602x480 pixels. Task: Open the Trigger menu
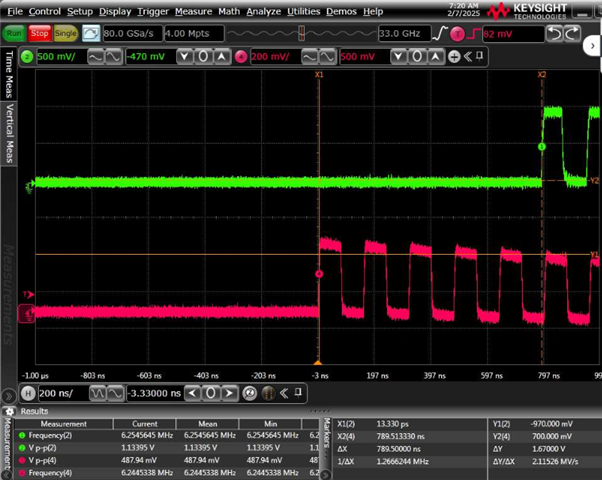153,12
